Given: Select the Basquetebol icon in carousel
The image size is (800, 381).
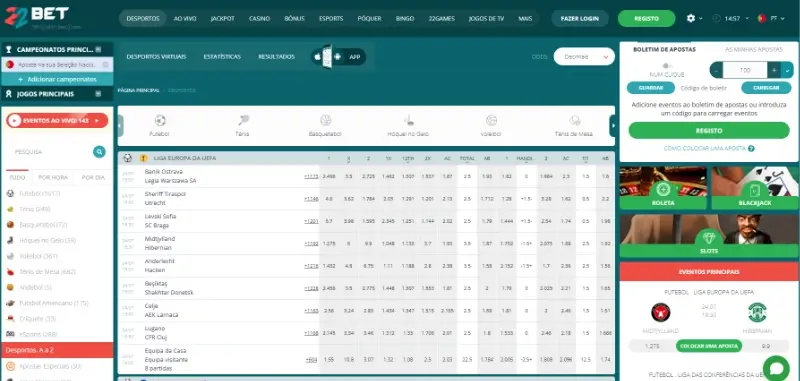Looking at the screenshot, I should pos(326,120).
